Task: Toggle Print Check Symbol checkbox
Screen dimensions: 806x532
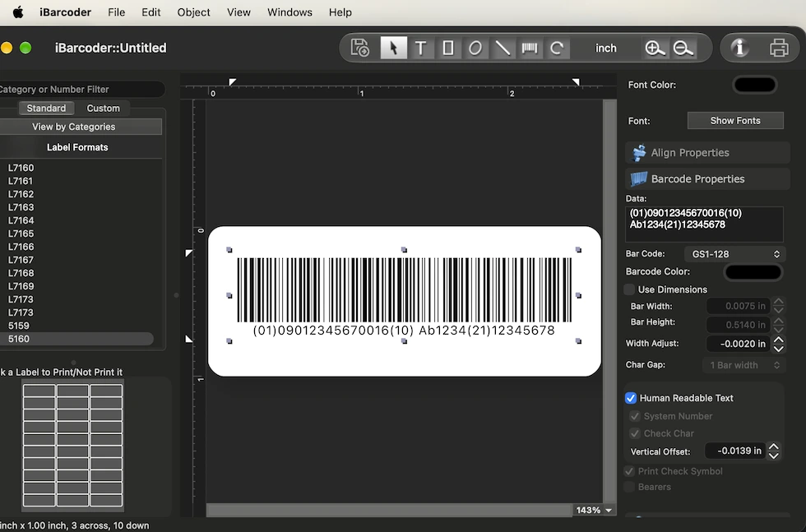Action: (x=629, y=471)
